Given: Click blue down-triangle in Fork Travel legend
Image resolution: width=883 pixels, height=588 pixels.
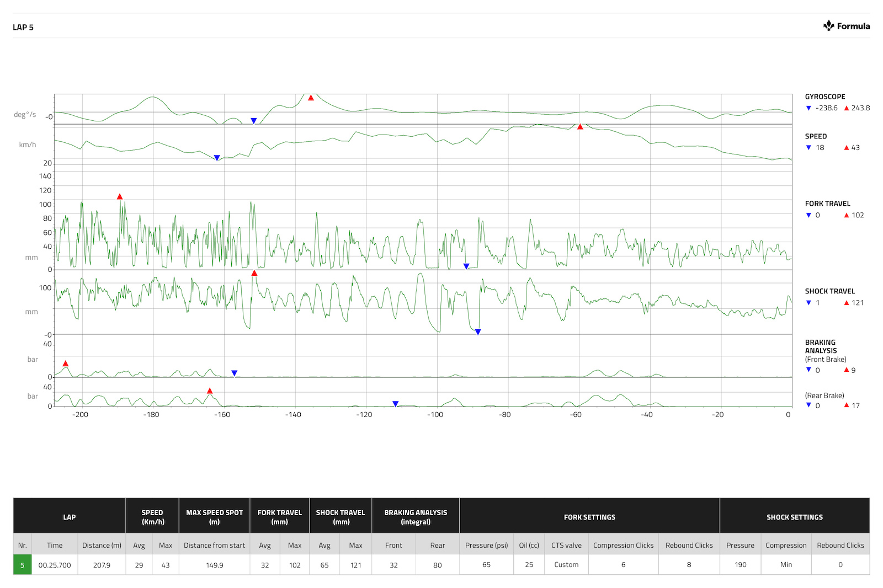Looking at the screenshot, I should [808, 215].
